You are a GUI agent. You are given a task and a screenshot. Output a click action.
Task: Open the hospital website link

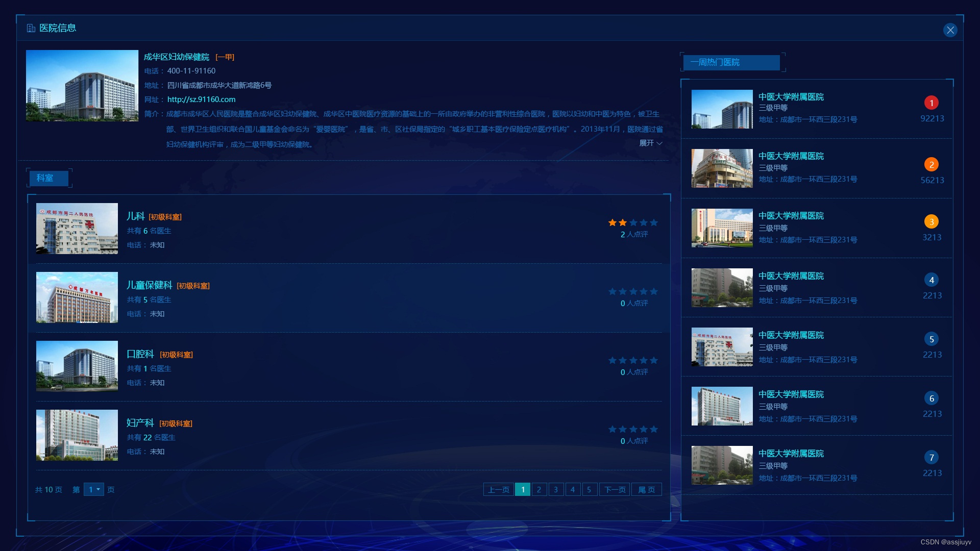[201, 99]
